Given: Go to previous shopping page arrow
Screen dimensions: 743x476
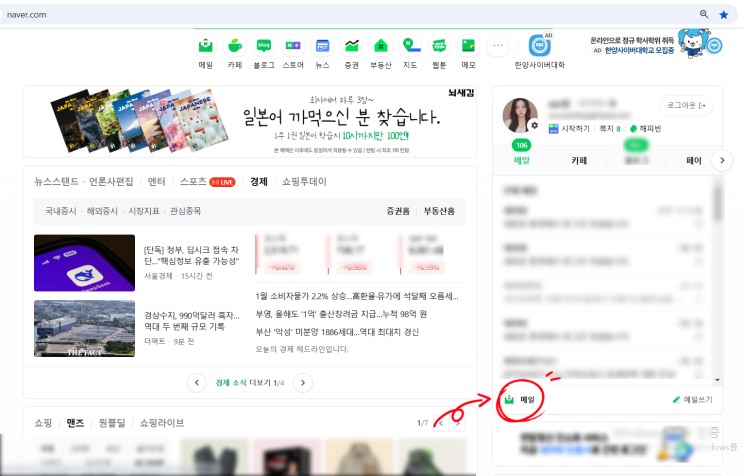Looking at the screenshot, I should point(441,423).
